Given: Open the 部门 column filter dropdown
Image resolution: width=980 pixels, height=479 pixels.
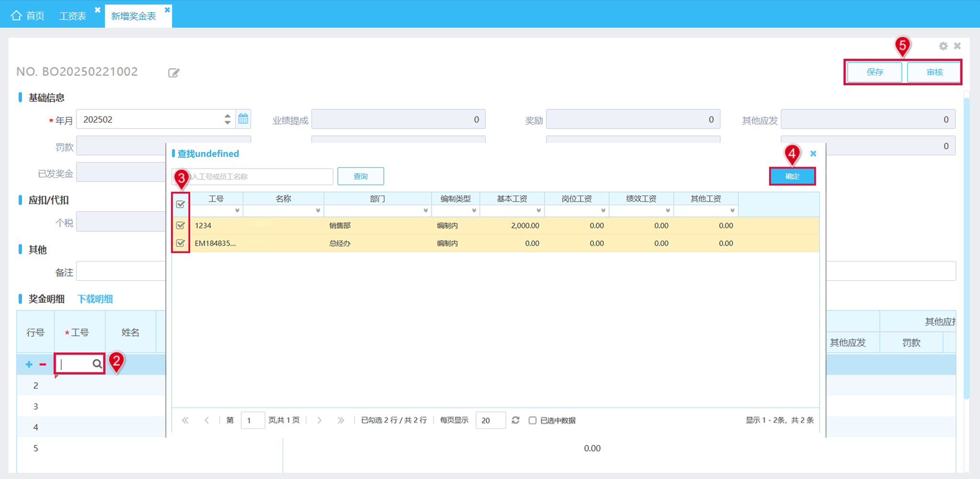Looking at the screenshot, I should click(x=425, y=210).
